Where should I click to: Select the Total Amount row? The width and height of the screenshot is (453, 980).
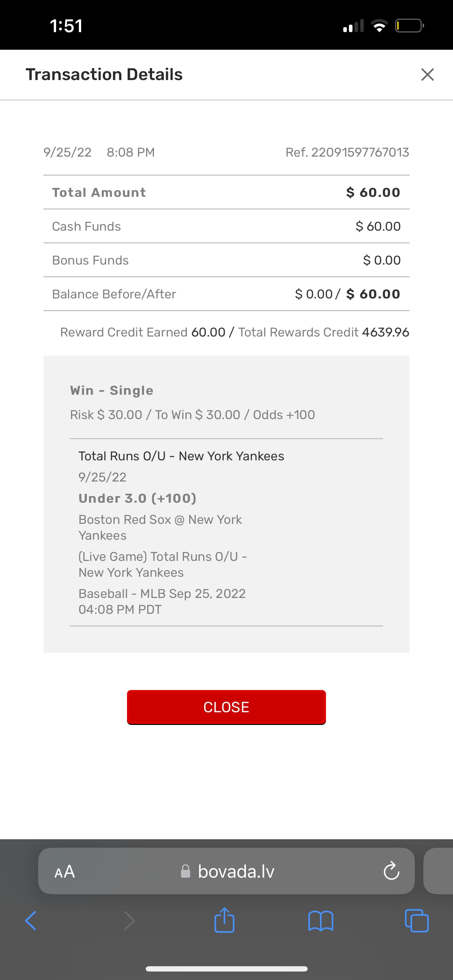(226, 193)
